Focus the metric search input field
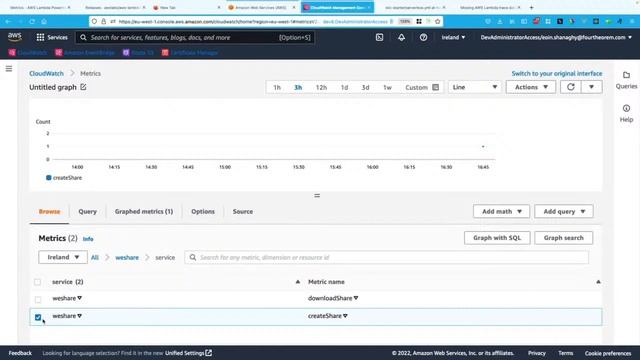This screenshot has height=360, width=640. click(387, 257)
